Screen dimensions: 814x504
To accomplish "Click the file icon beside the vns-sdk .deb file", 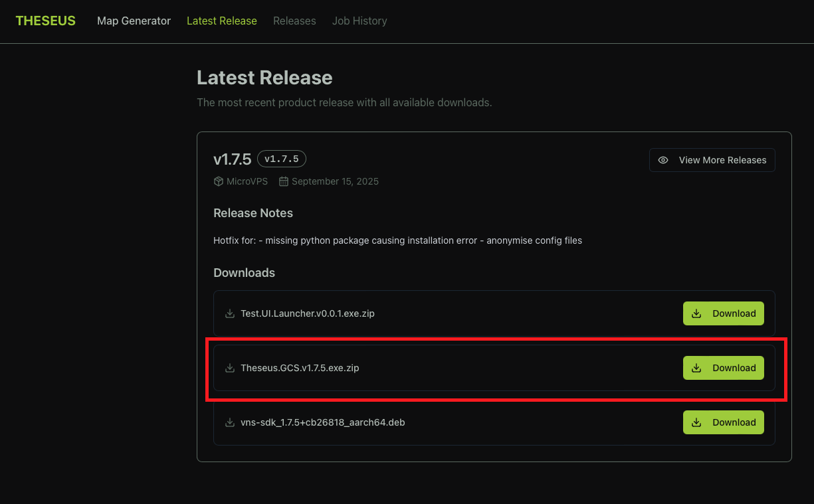I will coord(230,422).
